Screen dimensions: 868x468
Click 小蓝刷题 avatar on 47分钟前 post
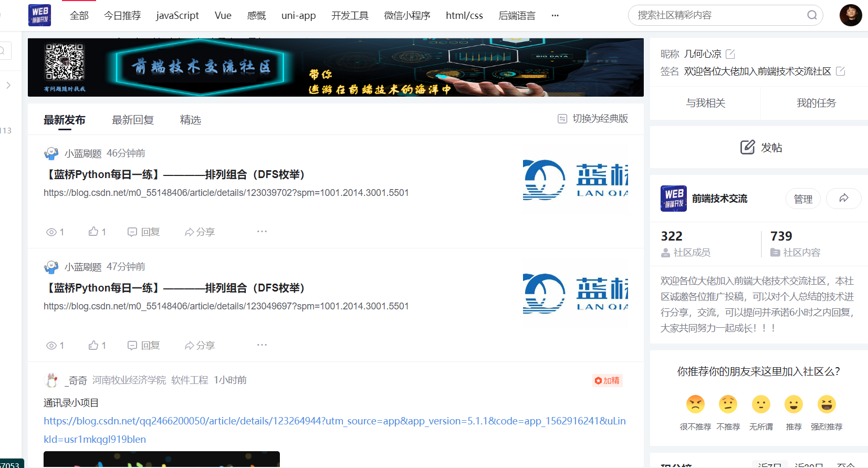click(x=51, y=267)
